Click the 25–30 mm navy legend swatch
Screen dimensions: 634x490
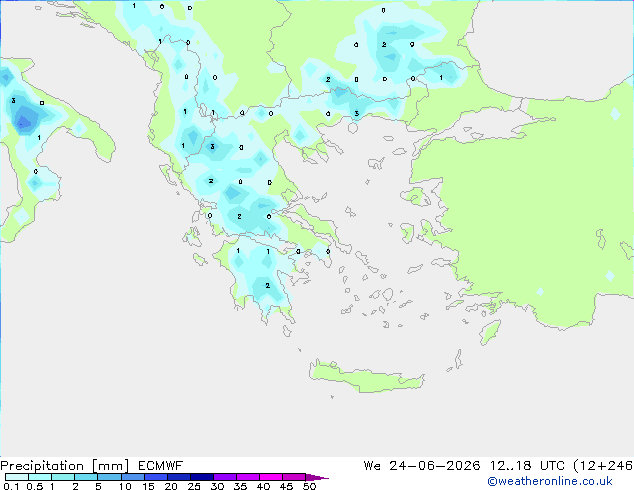(x=201, y=477)
